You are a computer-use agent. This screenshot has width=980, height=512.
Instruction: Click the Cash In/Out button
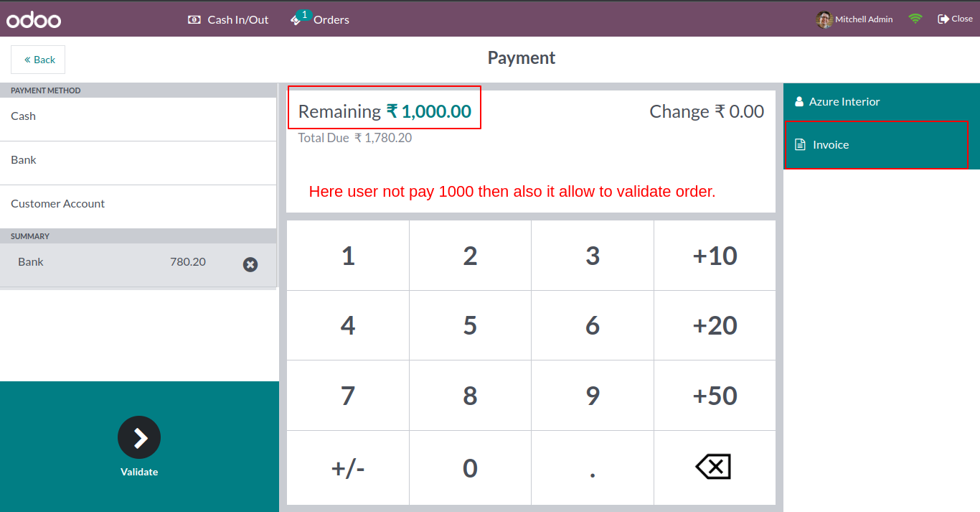coord(228,19)
